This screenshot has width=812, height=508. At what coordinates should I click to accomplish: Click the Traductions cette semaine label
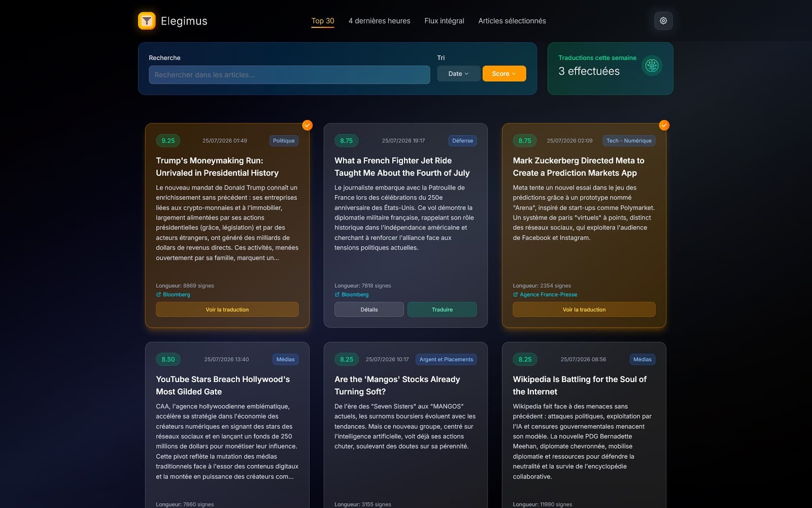(x=597, y=58)
